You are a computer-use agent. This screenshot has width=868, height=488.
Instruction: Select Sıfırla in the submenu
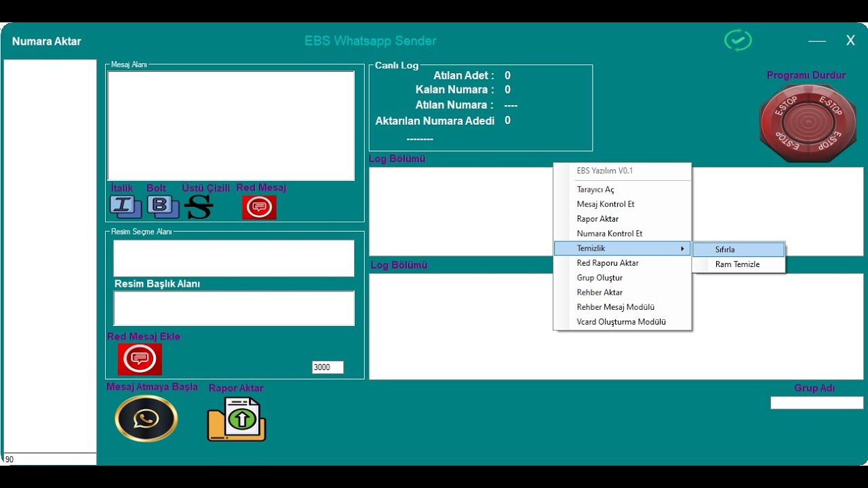click(x=738, y=249)
